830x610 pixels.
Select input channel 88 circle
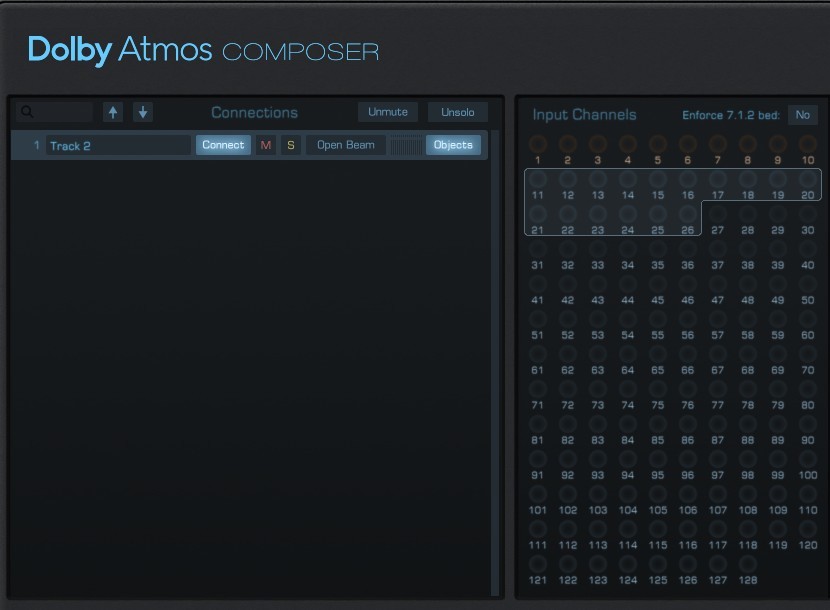[747, 424]
